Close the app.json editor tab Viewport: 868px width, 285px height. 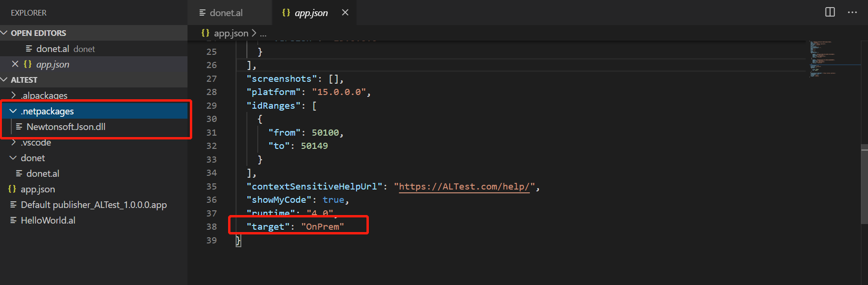coord(345,12)
